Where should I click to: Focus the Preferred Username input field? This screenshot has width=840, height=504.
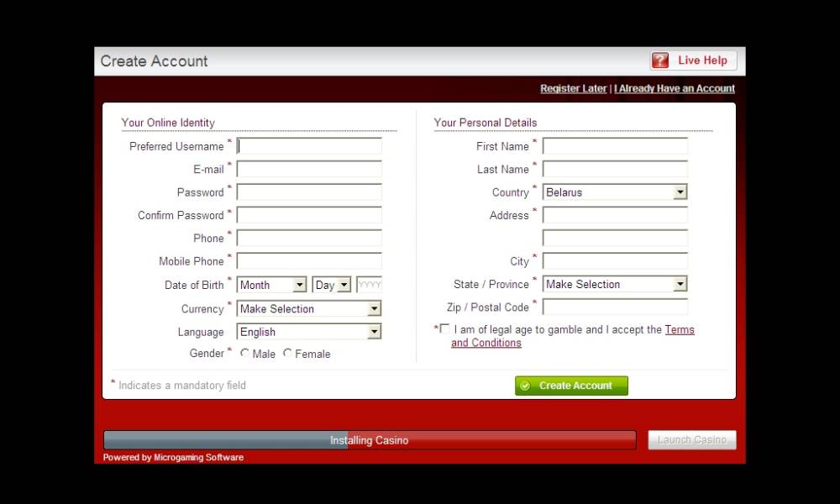309,147
